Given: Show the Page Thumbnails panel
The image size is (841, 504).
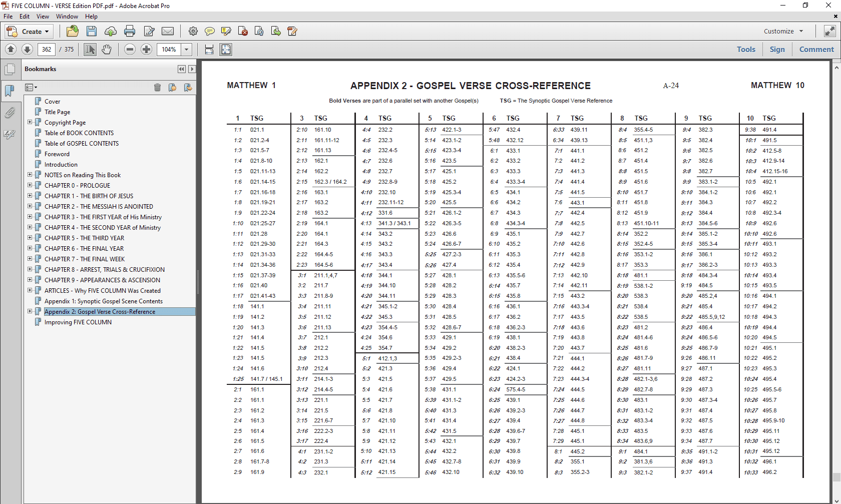Looking at the screenshot, I should click(x=10, y=70).
